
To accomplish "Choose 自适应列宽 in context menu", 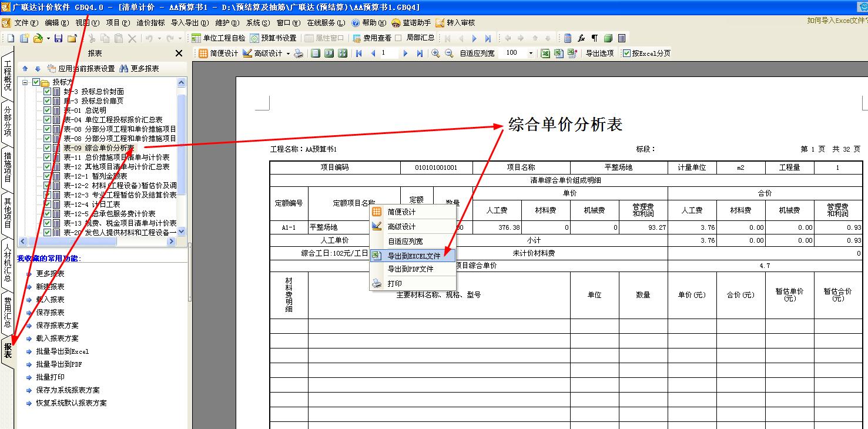I will (x=413, y=242).
